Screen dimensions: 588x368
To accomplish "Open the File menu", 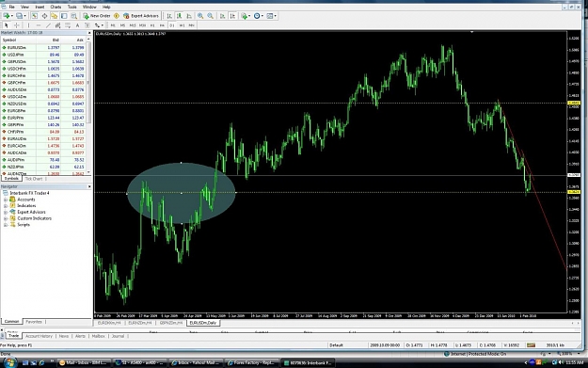I will (11, 7).
